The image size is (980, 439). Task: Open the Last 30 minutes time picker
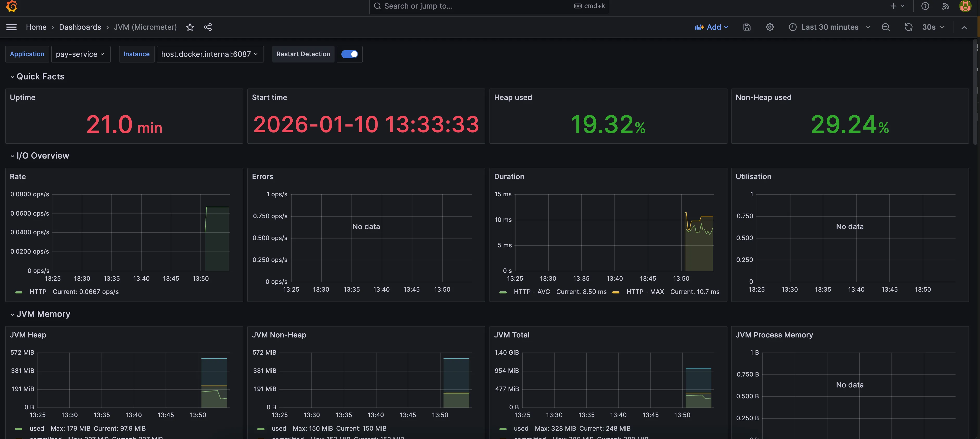[829, 27]
